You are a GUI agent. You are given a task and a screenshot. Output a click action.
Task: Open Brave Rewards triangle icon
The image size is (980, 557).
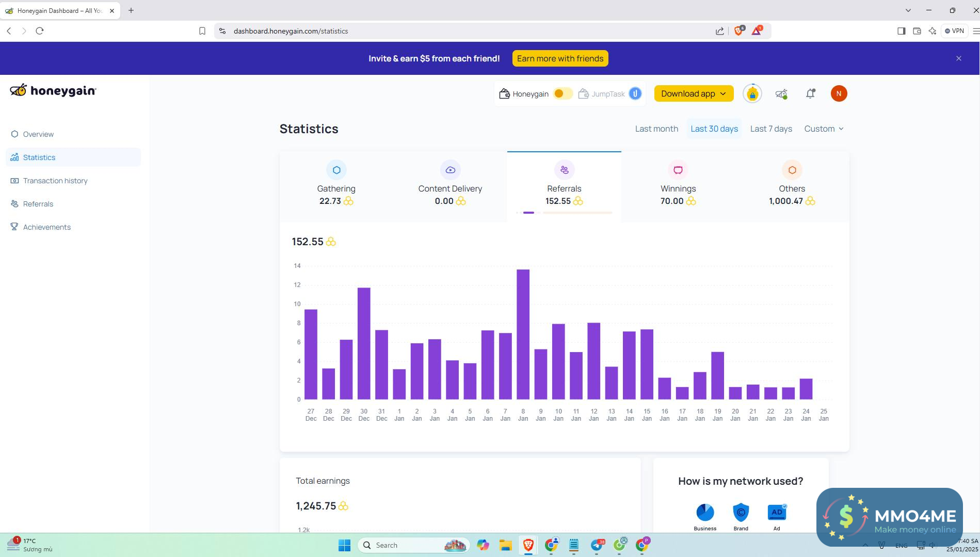click(x=757, y=31)
